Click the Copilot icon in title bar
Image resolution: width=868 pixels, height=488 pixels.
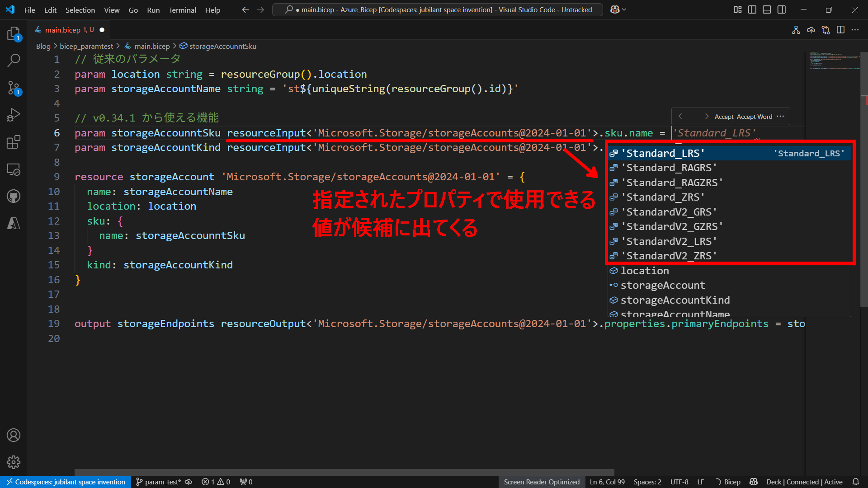click(615, 9)
